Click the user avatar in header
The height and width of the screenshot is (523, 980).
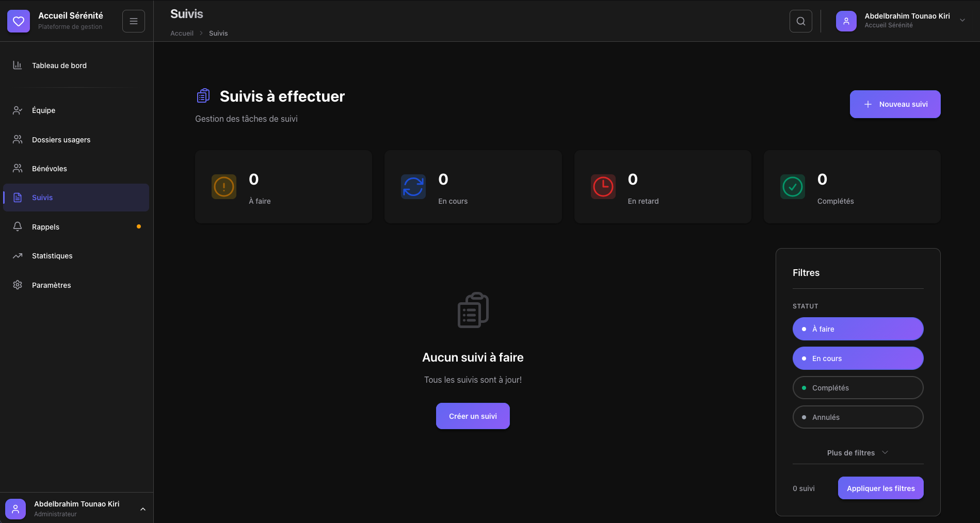[x=846, y=21]
